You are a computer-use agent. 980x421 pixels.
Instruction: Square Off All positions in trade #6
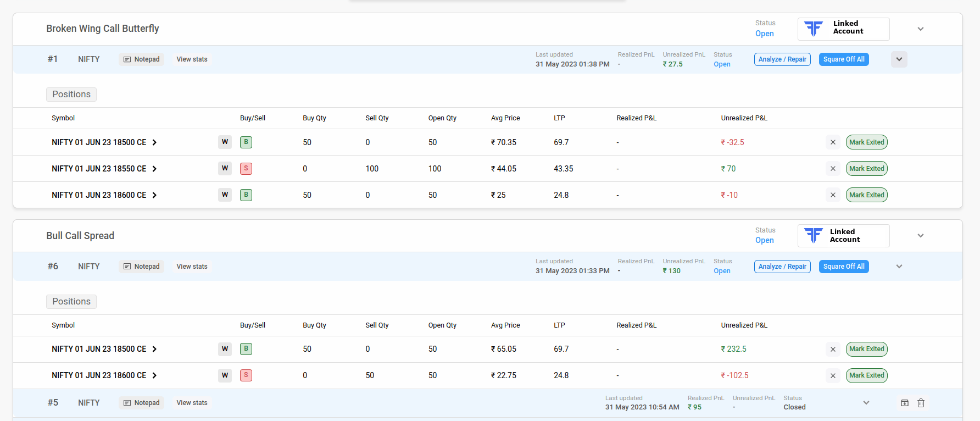[x=844, y=267]
